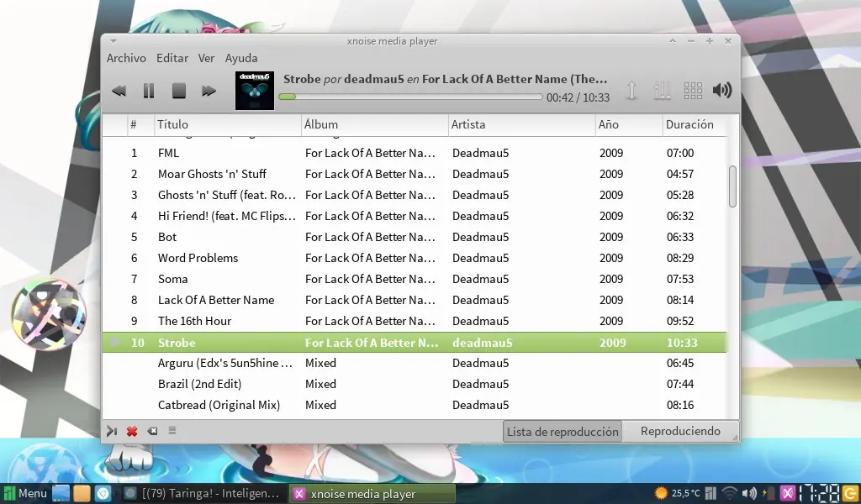The height and width of the screenshot is (504, 861).
Task: Click the Mixed album cell of Brazil
Action: pos(320,384)
